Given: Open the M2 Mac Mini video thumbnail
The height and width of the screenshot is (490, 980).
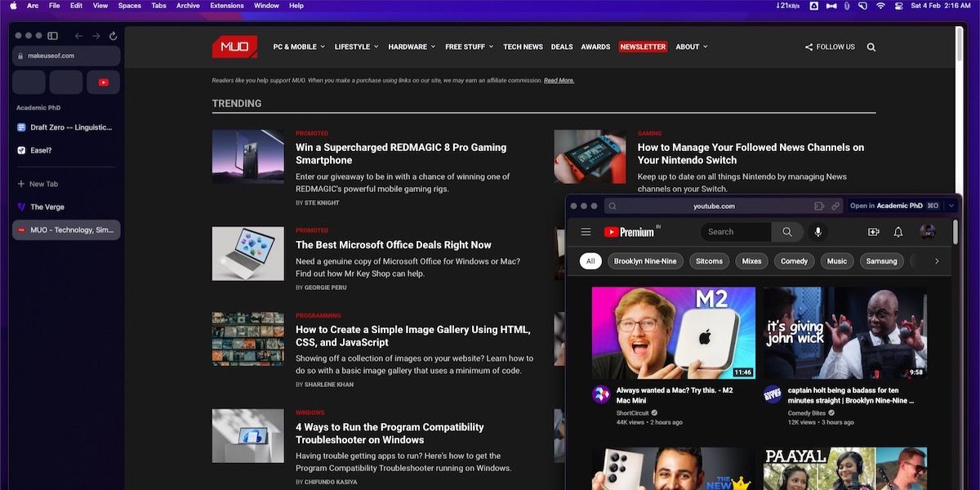Looking at the screenshot, I should tap(674, 333).
